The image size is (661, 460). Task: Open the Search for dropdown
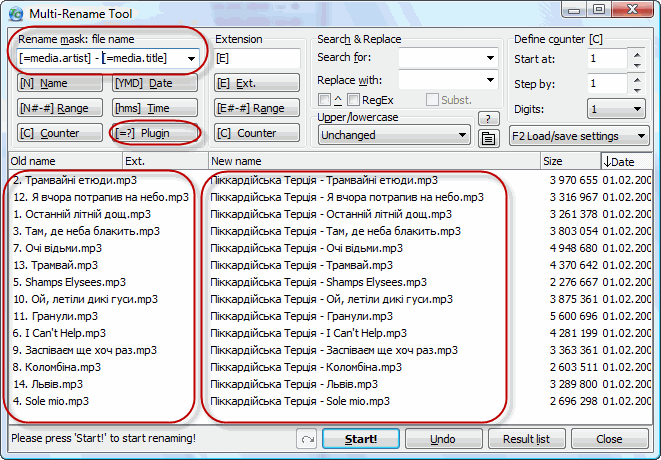click(490, 58)
